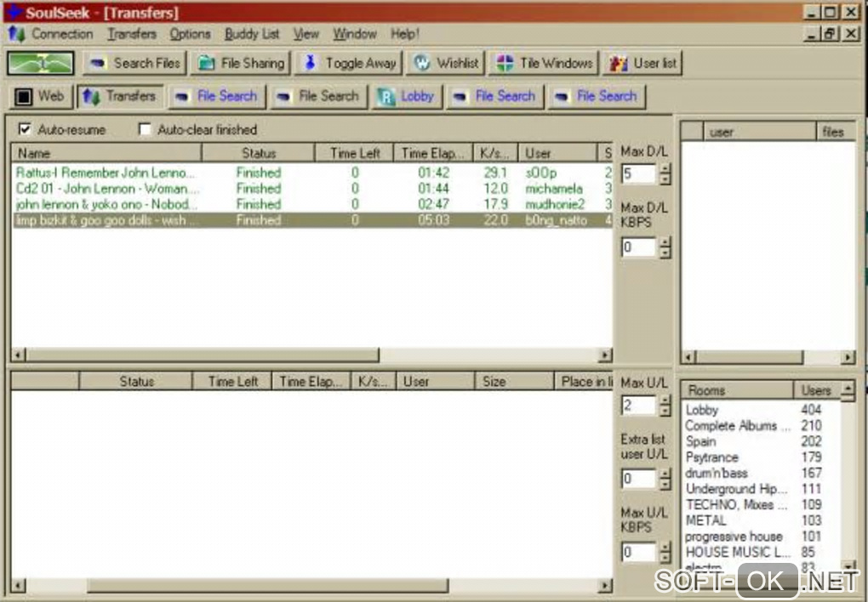Click the Rooms column header
Viewport: 868px width, 602px height.
pyautogui.click(x=737, y=390)
